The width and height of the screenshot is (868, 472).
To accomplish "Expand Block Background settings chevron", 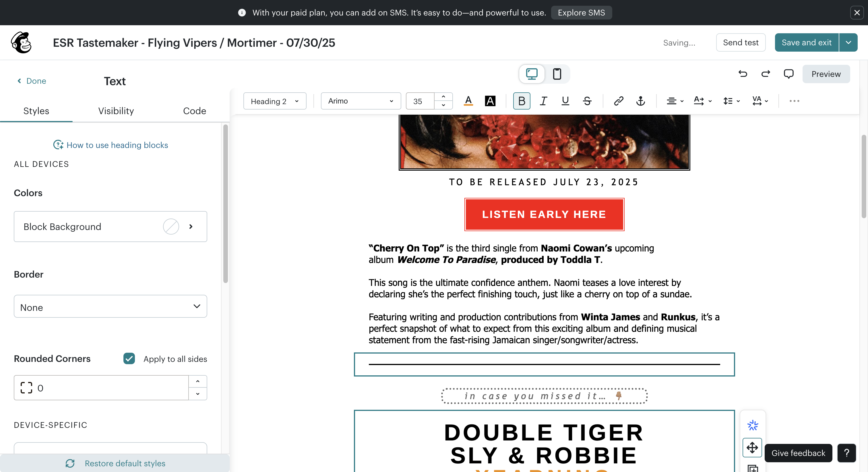I will click(191, 227).
